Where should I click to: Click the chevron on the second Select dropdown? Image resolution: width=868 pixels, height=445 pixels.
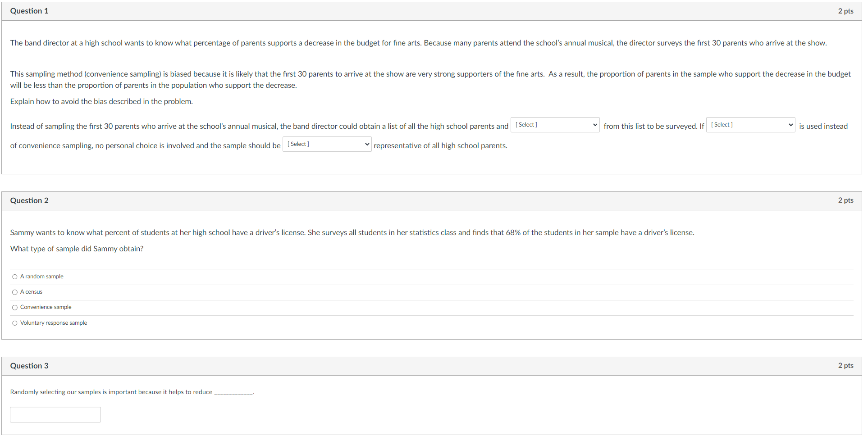[x=790, y=125]
